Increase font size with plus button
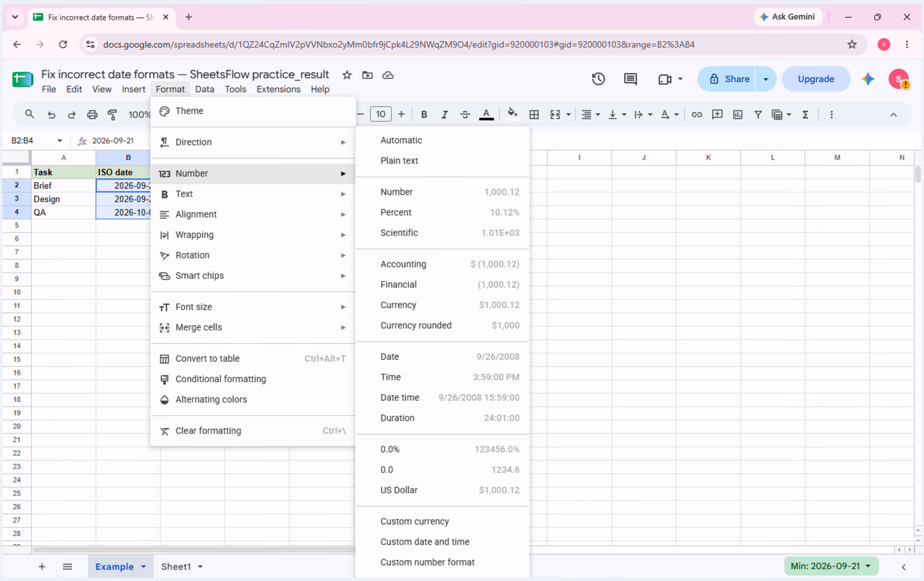 (x=401, y=114)
